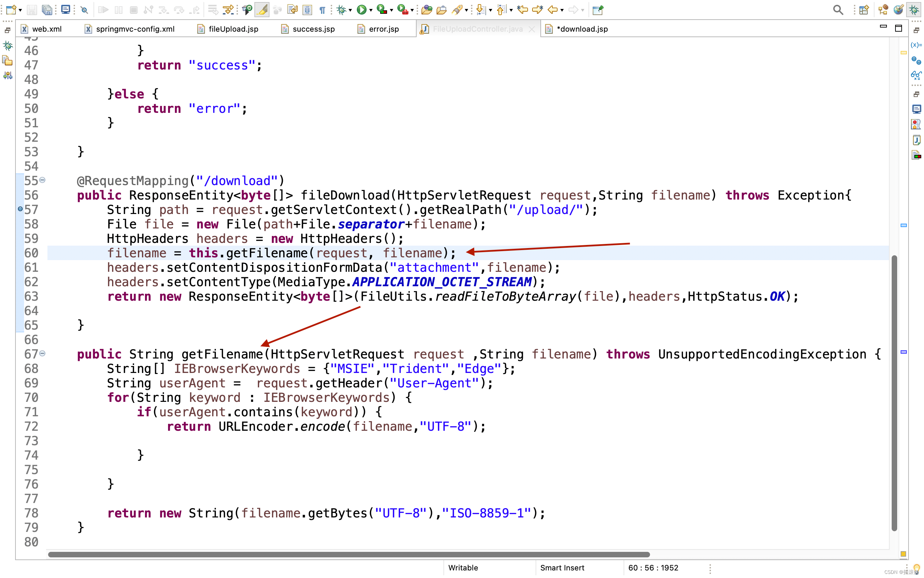Click the Servers view icon in left sidebar
This screenshot has height=578, width=924.
click(8, 75)
